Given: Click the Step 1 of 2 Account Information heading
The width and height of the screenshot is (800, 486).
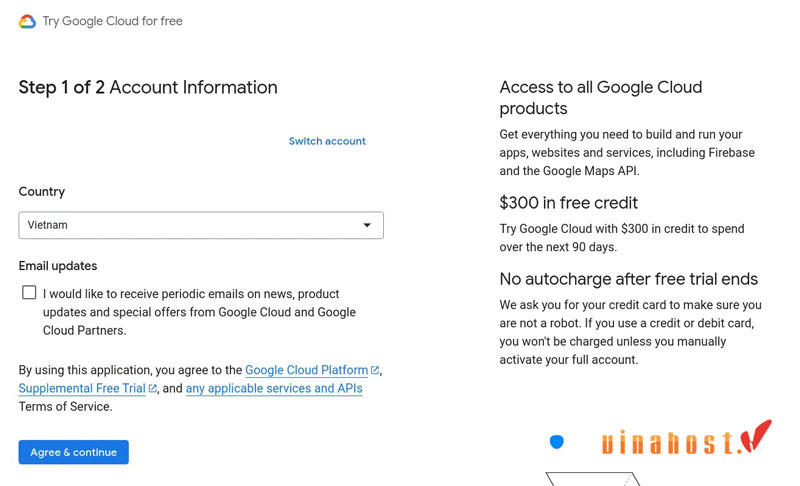Looking at the screenshot, I should [148, 87].
